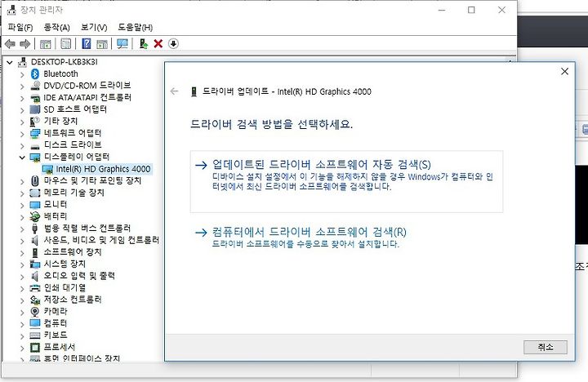Viewport: 588px width, 382px height.
Task: Expand the 네트워크 어댑터 category
Action: pyautogui.click(x=22, y=134)
